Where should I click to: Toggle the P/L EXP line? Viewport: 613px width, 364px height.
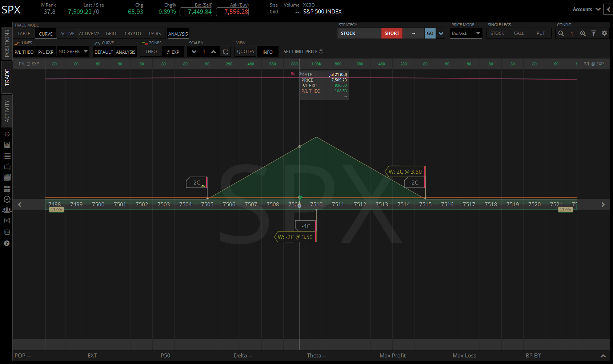tap(46, 52)
